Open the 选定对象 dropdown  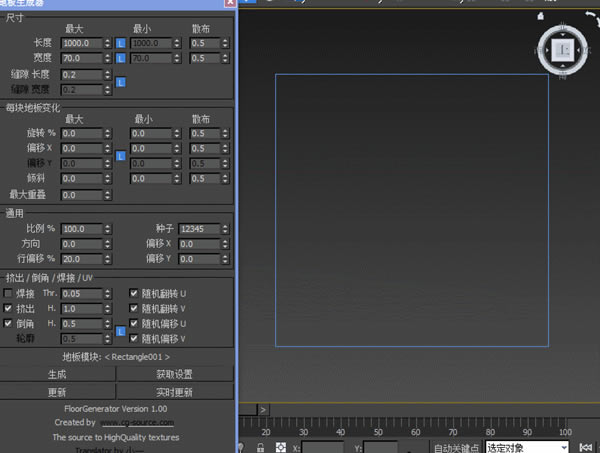point(526,447)
